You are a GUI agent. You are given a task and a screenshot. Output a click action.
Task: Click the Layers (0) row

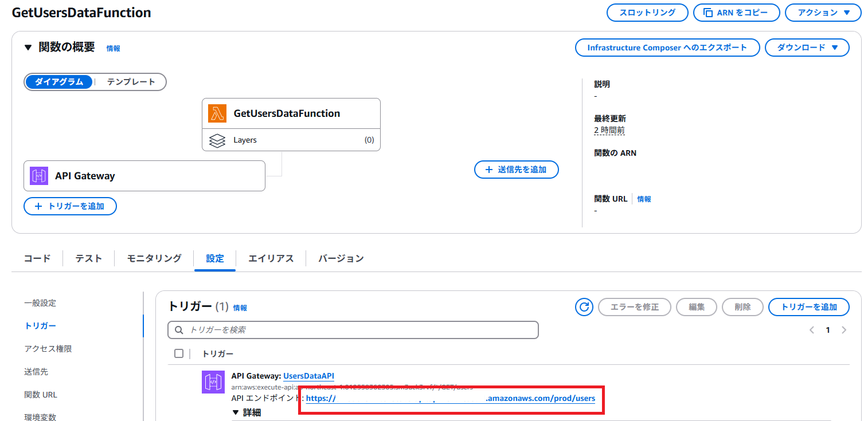tap(291, 140)
